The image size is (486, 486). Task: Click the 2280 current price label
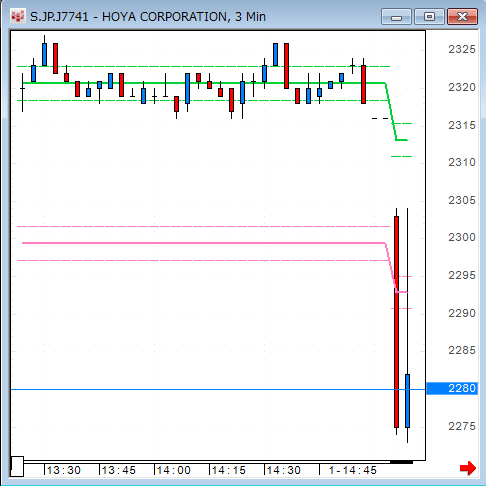(452, 388)
